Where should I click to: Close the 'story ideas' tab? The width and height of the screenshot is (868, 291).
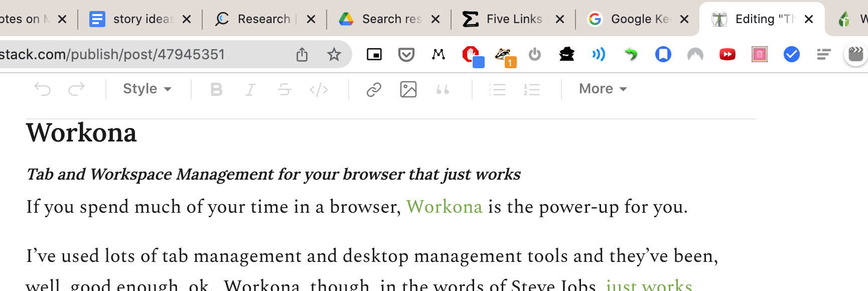click(x=187, y=19)
